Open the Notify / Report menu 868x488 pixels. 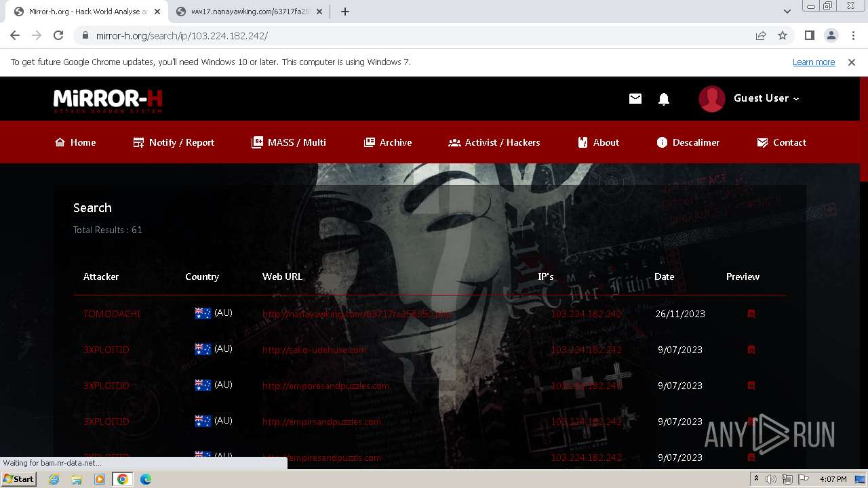(x=174, y=142)
